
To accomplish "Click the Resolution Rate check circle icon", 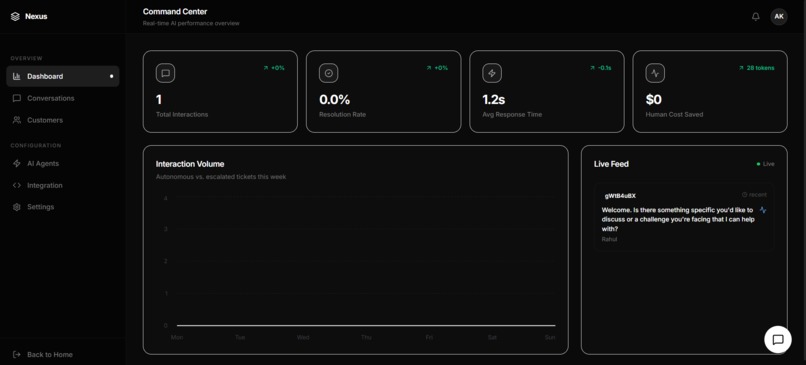I will pos(328,73).
